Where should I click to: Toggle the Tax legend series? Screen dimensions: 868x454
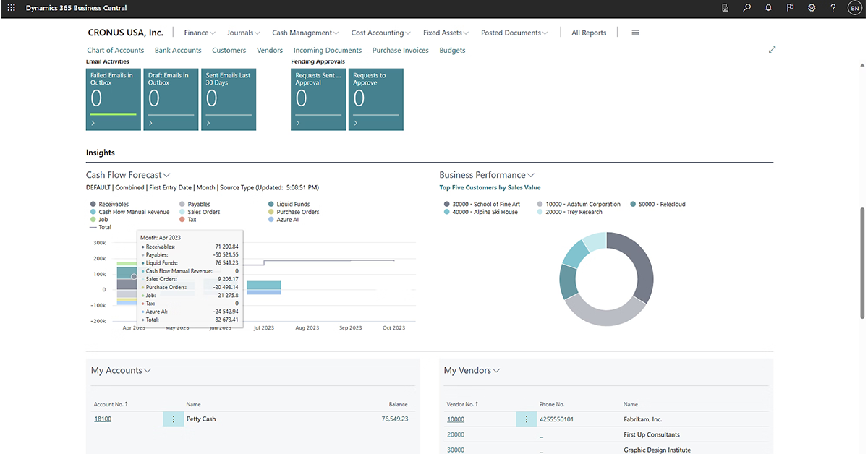187,219
